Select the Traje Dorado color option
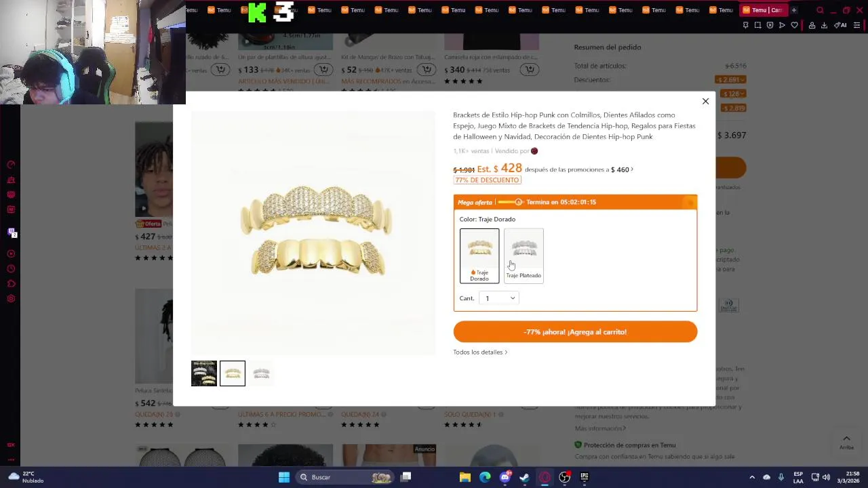 (x=479, y=256)
